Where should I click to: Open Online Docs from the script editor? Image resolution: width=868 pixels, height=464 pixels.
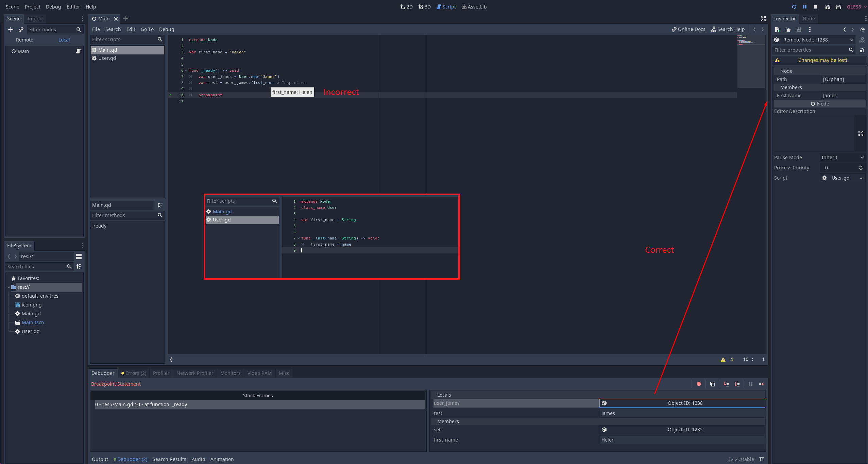(688, 29)
